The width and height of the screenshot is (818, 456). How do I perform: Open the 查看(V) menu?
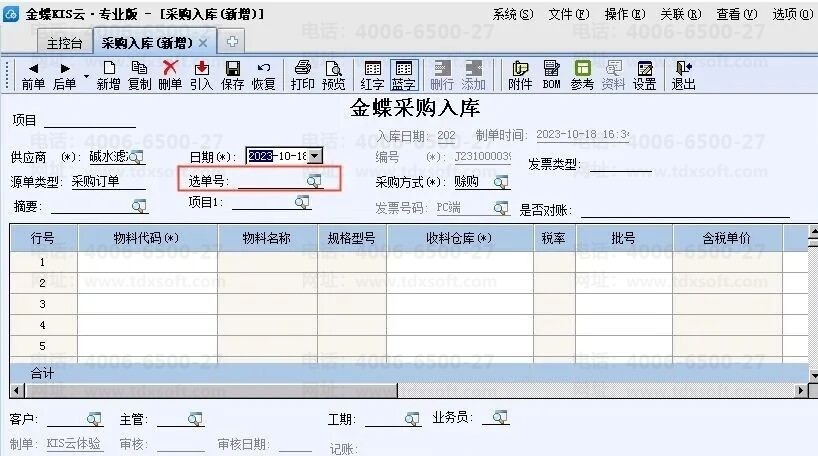pos(737,14)
